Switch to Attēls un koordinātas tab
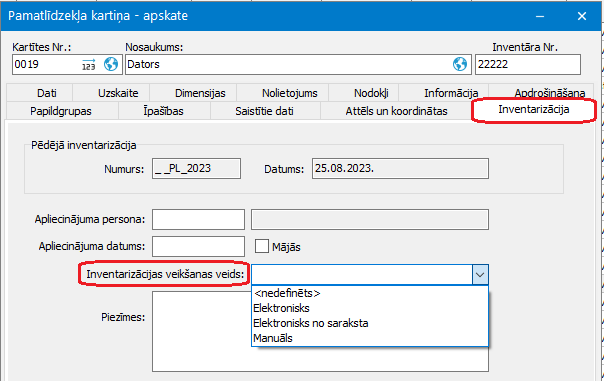The image size is (604, 381). pos(396,111)
